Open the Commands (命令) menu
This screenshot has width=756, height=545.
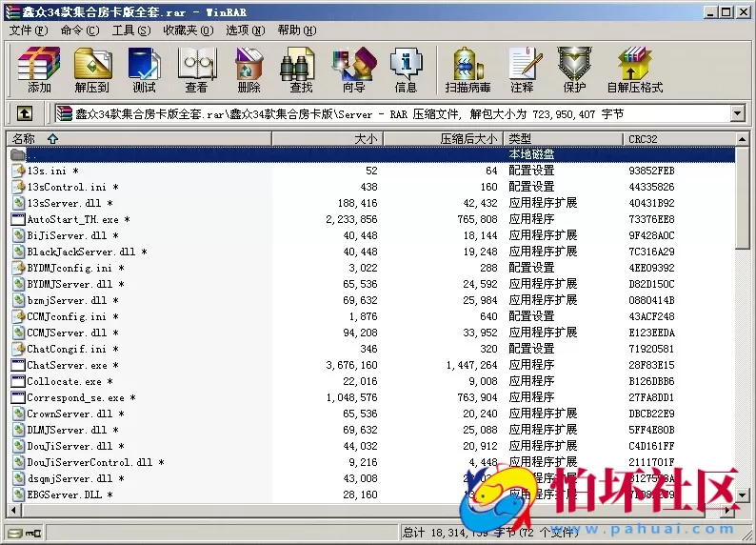click(80, 30)
